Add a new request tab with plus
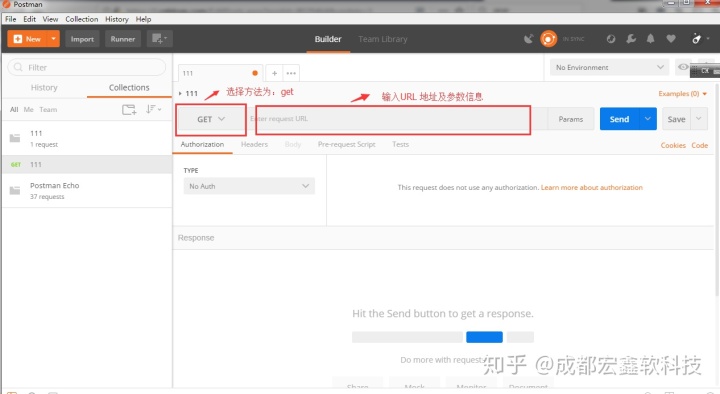 pos(274,73)
